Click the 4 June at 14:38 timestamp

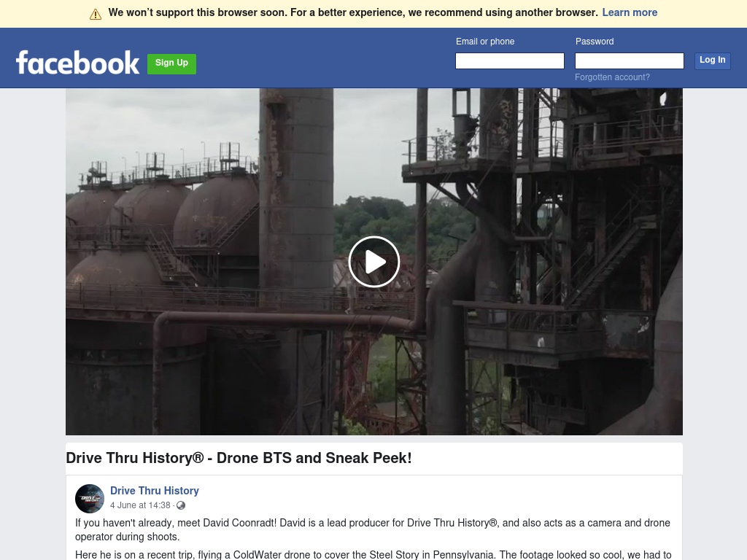(140, 505)
